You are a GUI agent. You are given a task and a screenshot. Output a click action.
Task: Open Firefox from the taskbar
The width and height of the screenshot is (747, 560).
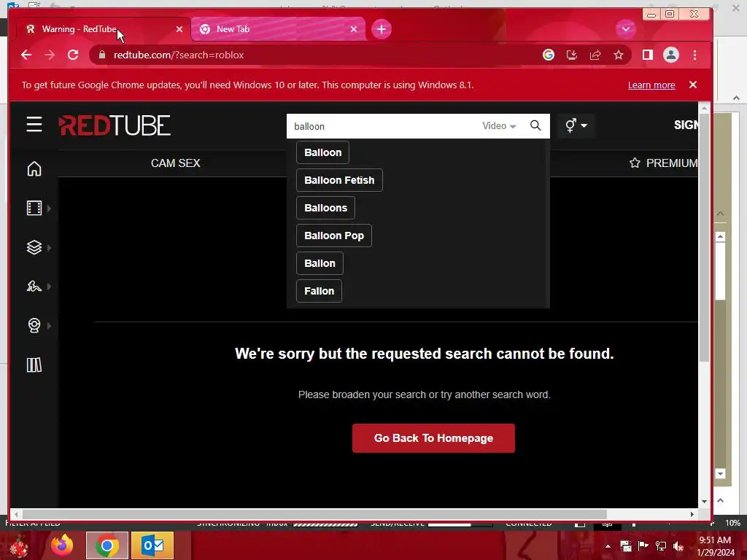[62, 545]
